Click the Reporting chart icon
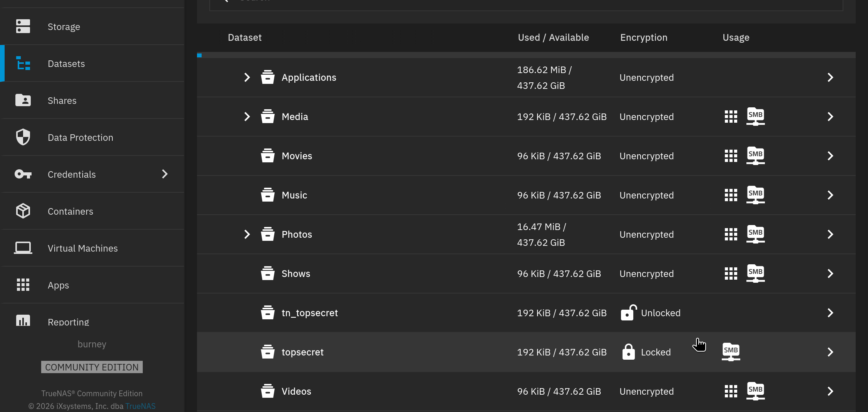Viewport: 868px width, 412px height. tap(23, 320)
